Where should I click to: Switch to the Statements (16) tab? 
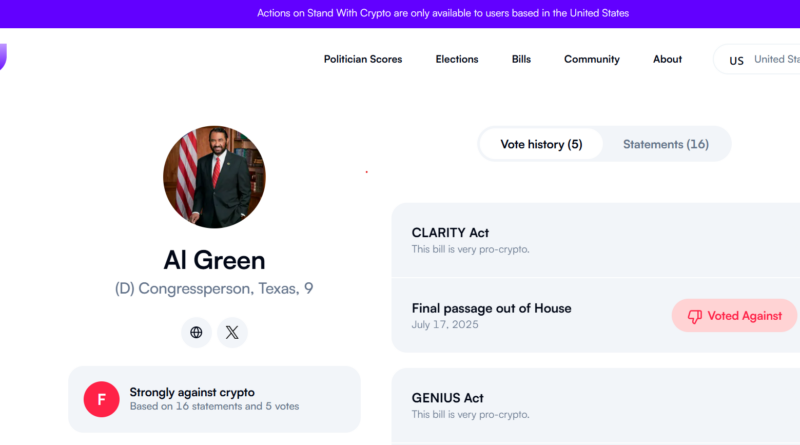pyautogui.click(x=666, y=144)
